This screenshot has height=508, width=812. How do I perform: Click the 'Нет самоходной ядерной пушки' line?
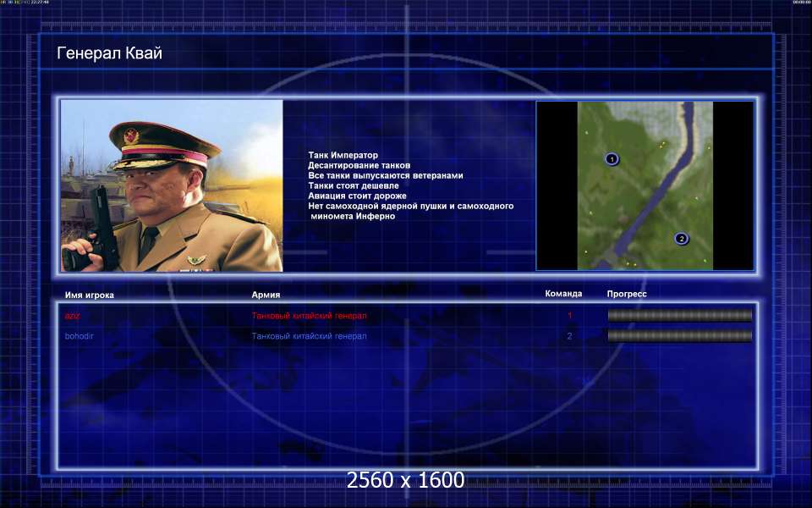[411, 206]
